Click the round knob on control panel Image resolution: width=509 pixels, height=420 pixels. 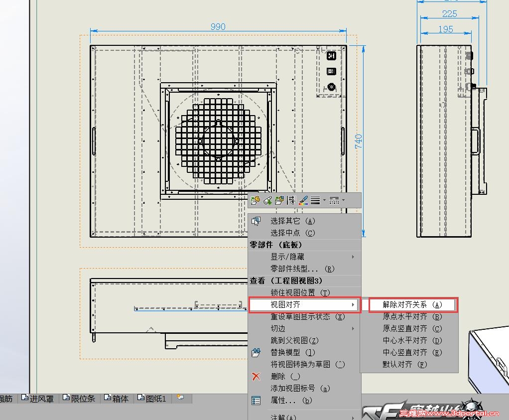pyautogui.click(x=331, y=87)
